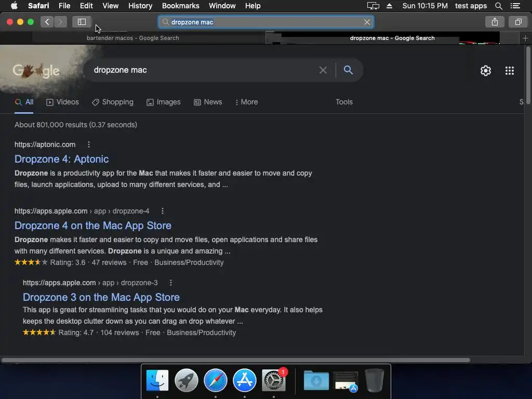Viewport: 532px width, 399px height.
Task: Open the Window menu
Action: click(x=222, y=6)
